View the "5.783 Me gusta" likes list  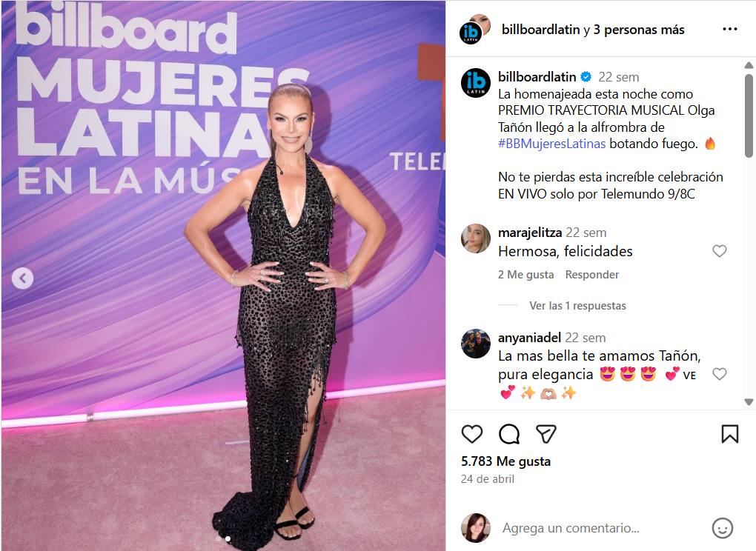click(x=505, y=461)
